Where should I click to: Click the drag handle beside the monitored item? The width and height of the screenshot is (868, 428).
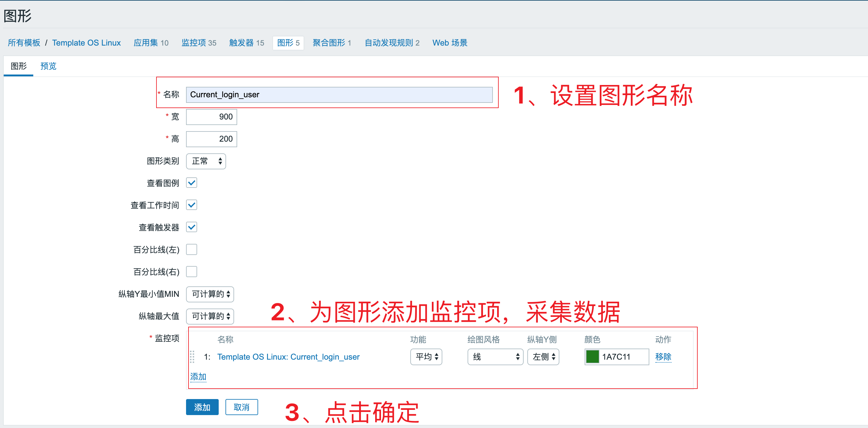193,357
